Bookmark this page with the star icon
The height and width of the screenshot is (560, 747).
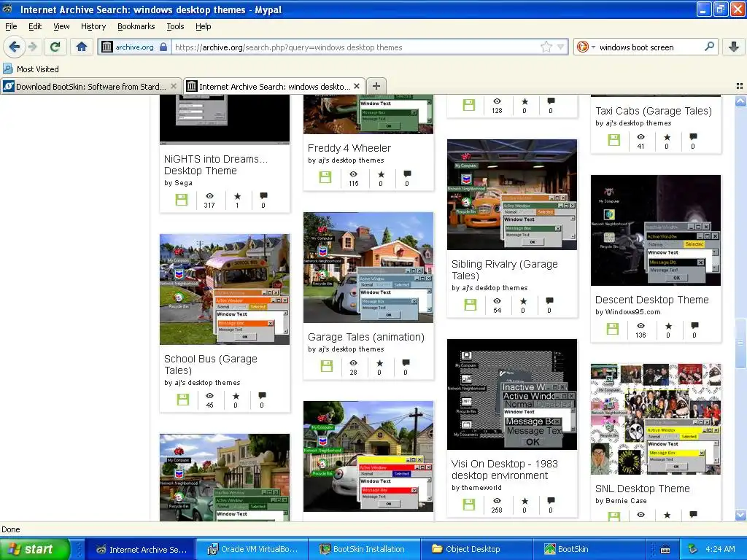[x=546, y=47]
